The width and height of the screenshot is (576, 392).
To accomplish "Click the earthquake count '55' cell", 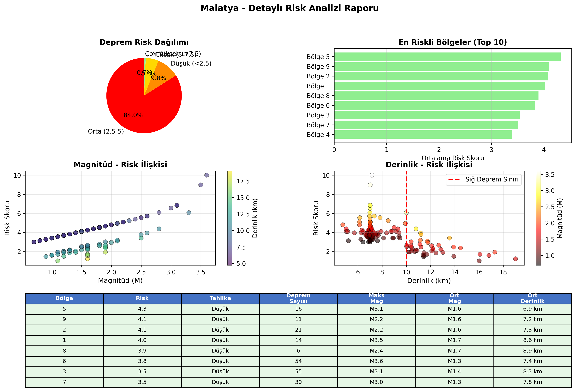I will click(x=298, y=372).
